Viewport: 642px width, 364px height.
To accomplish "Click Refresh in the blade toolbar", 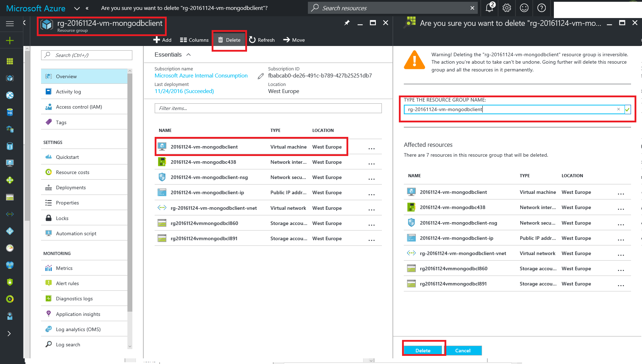I will tap(262, 40).
